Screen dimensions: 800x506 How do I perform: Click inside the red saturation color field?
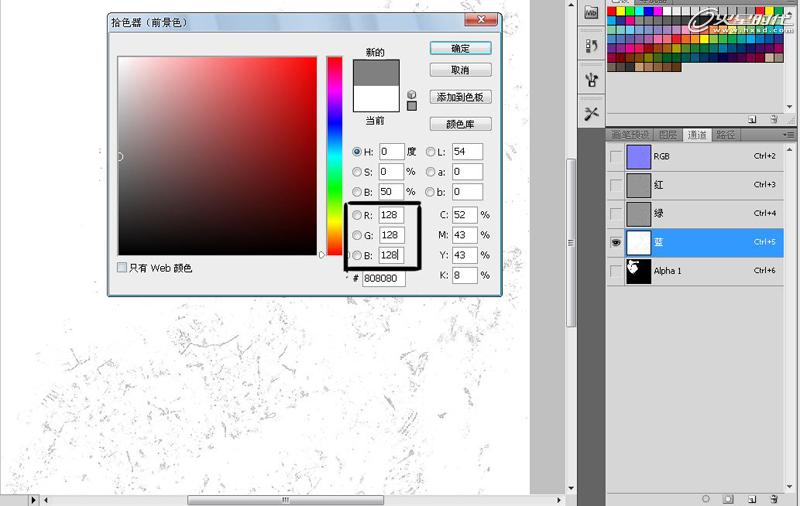click(x=217, y=156)
